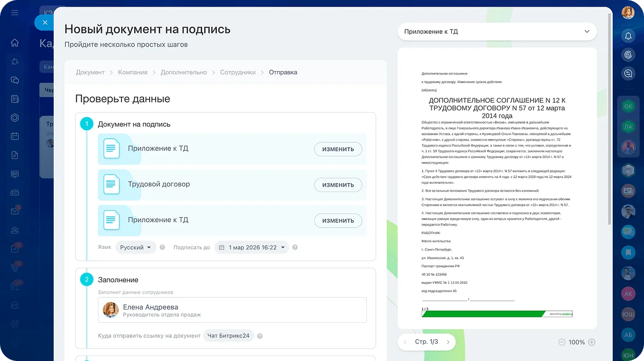Open the calendar icon in left sidebar
This screenshot has height=361, width=644.
coord(15,136)
